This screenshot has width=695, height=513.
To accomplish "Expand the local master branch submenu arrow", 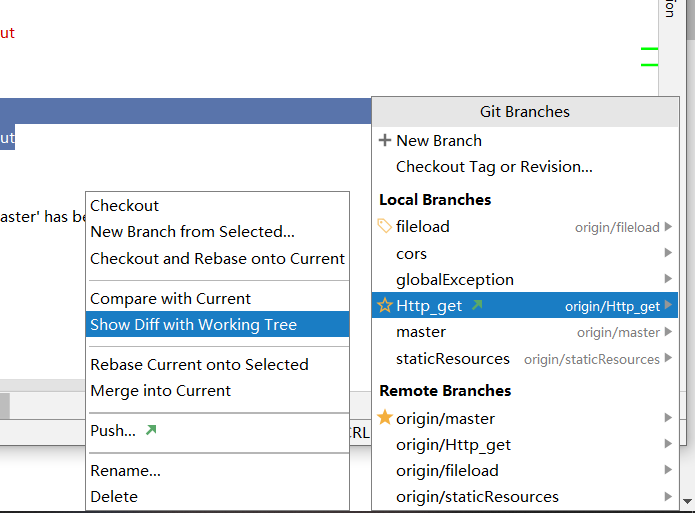I will tap(668, 332).
